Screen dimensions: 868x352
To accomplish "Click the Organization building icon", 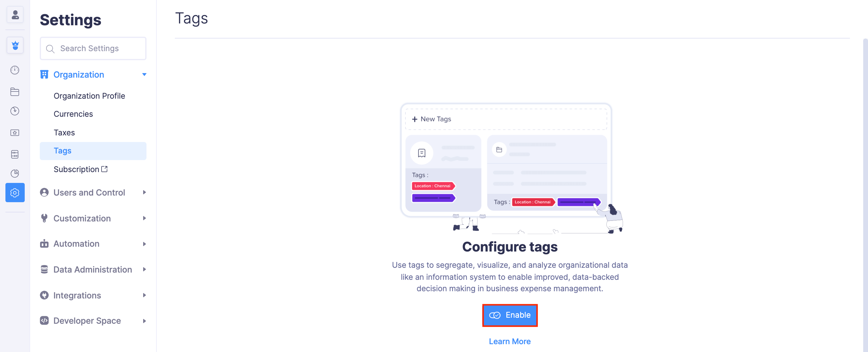I will 44,74.
